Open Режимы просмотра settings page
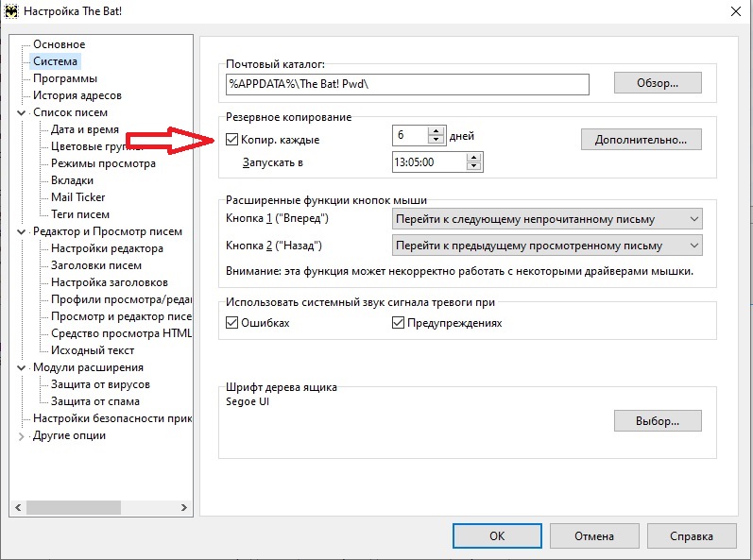Screen dimensions: 753x560 tap(103, 163)
